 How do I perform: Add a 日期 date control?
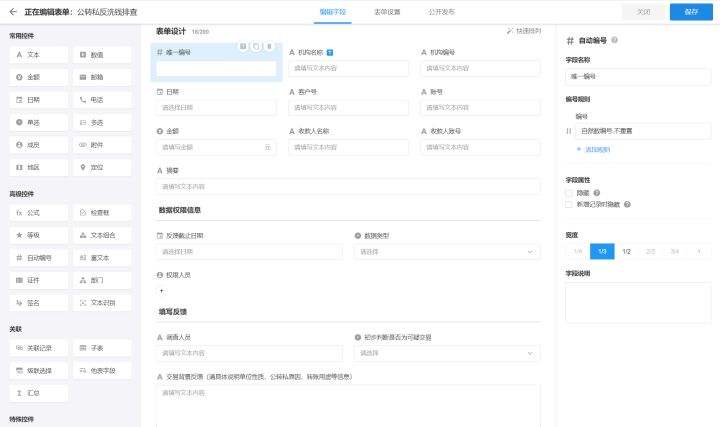pos(39,100)
